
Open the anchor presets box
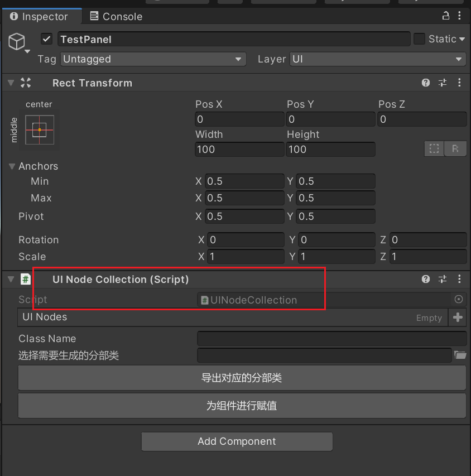[40, 129]
